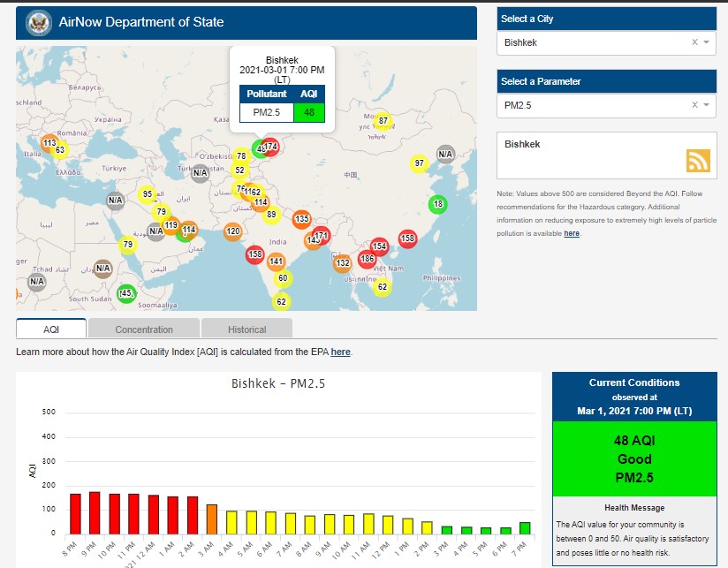Screen dimensions: 728x568
Task: Expand the Select a Parameter dropdown arrow
Action: [x=707, y=105]
